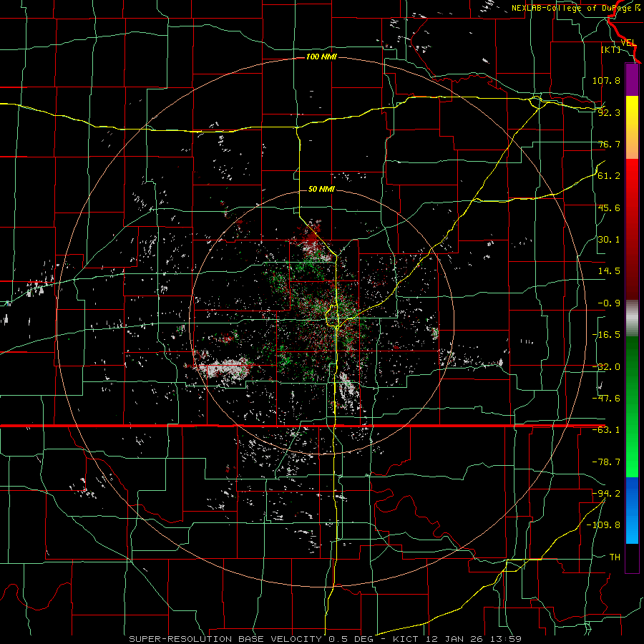Pick the blue segment of color bar
The height and width of the screenshot is (644, 644).
pos(632,510)
